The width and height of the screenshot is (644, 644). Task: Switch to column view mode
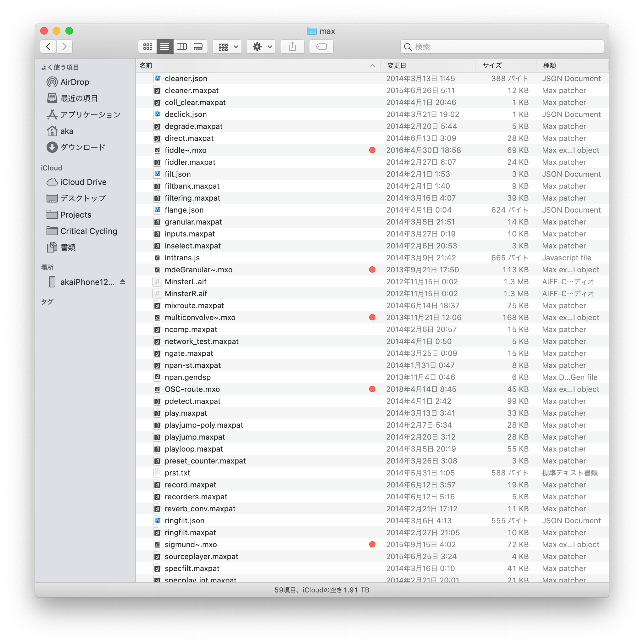pos(182,47)
